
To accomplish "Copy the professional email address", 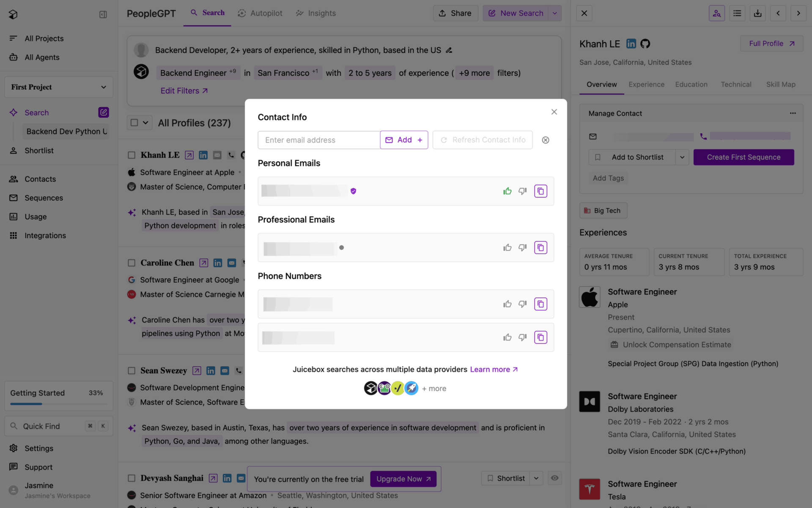I will pos(540,248).
